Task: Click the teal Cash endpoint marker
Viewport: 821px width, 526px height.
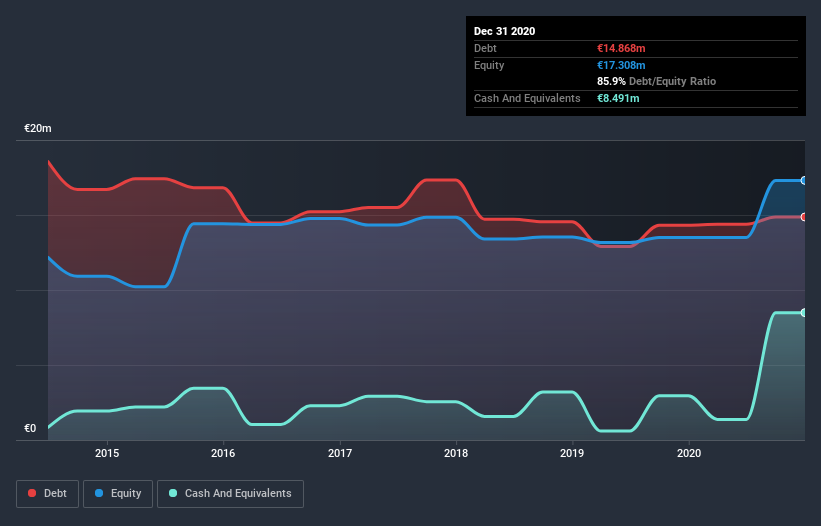Action: tap(804, 312)
